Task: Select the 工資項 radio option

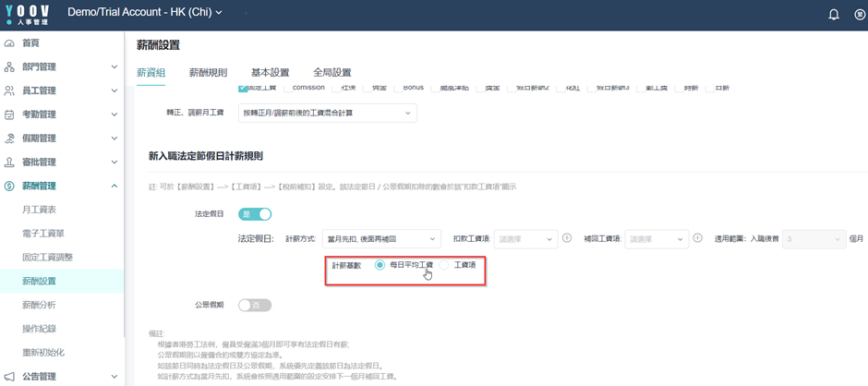Action: tap(444, 265)
